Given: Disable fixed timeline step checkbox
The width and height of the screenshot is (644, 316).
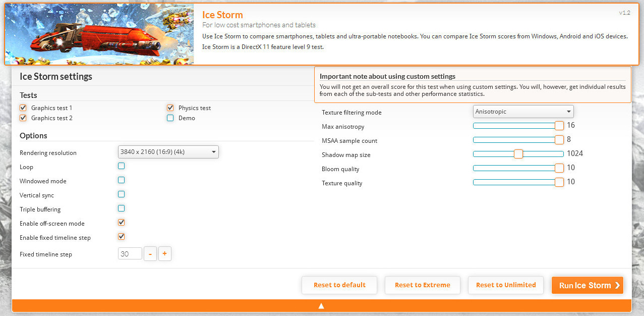Looking at the screenshot, I should click(x=121, y=237).
